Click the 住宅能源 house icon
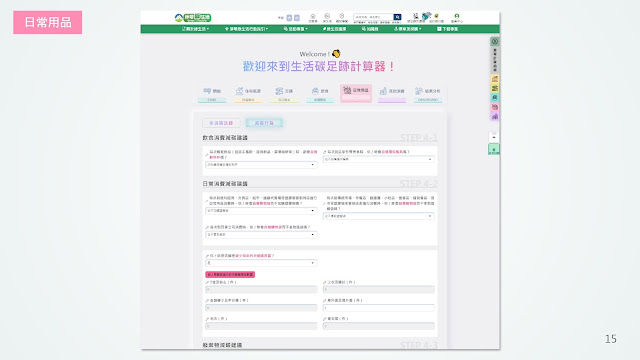The width and height of the screenshot is (640, 360). tap(240, 91)
